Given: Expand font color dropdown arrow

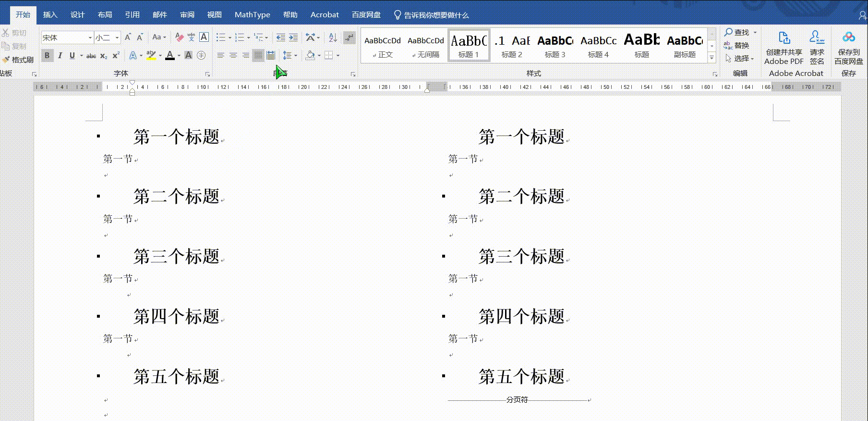Looking at the screenshot, I should click(x=179, y=56).
